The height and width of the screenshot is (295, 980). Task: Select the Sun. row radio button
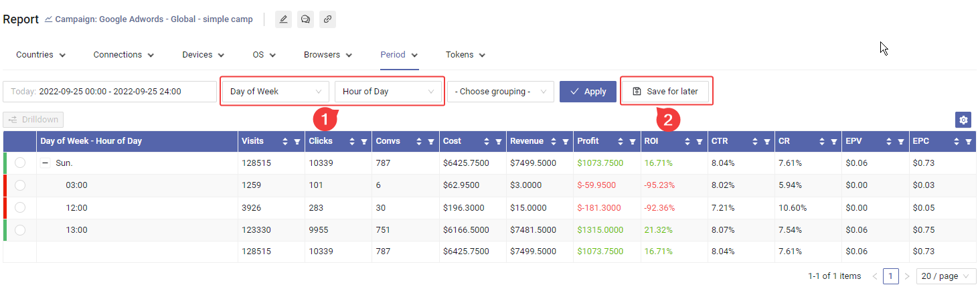[20, 163]
